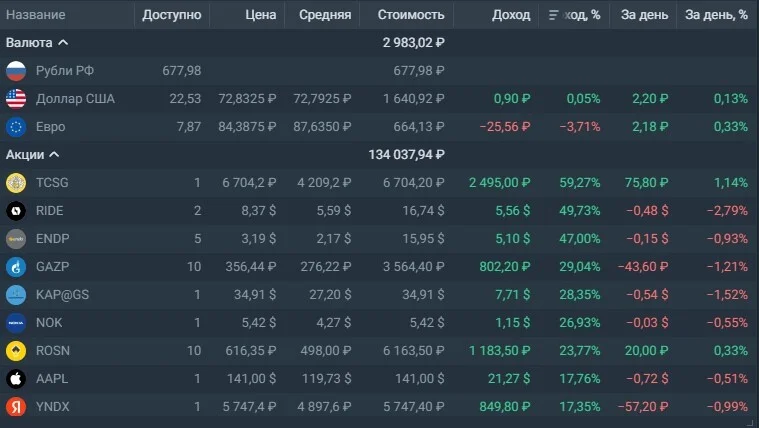Click the RIDE stock logo icon
Viewport: 759px width, 428px height.
click(16, 211)
